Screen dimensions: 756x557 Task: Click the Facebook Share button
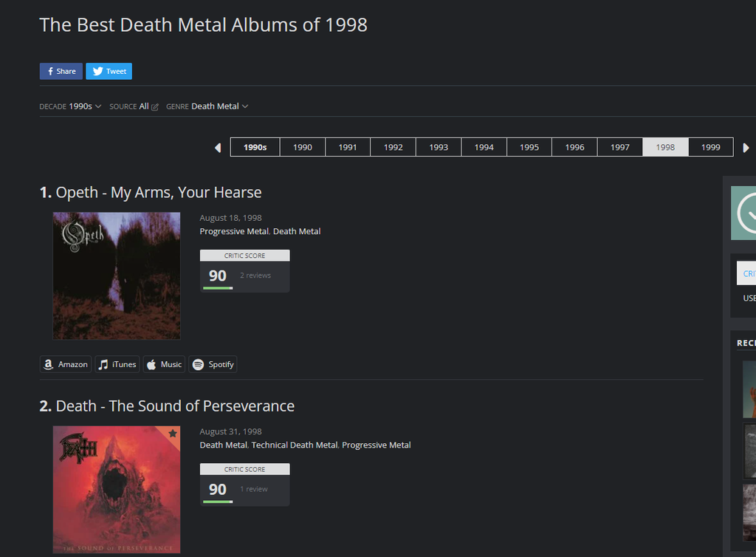(61, 71)
